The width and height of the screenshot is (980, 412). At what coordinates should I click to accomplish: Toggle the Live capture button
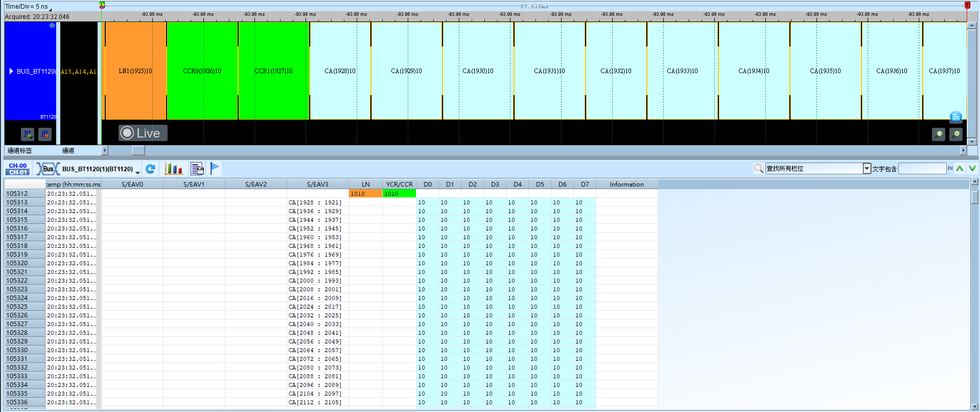[x=143, y=133]
